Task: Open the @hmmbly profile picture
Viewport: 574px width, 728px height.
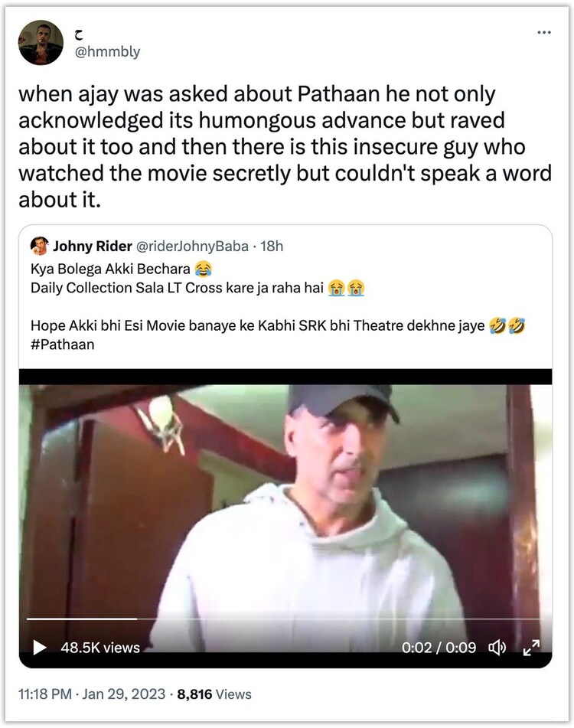Action: [41, 43]
